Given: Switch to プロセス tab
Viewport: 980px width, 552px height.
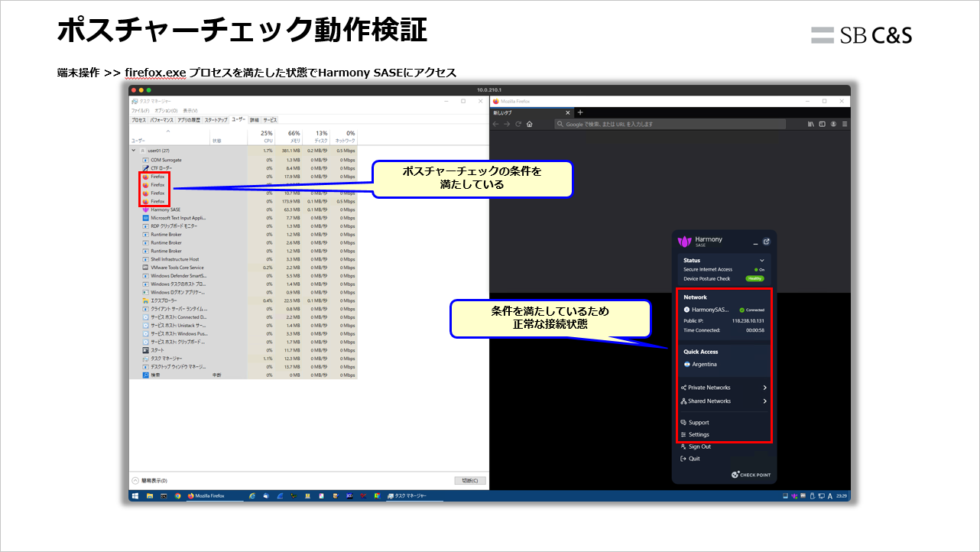Looking at the screenshot, I should tap(138, 120).
